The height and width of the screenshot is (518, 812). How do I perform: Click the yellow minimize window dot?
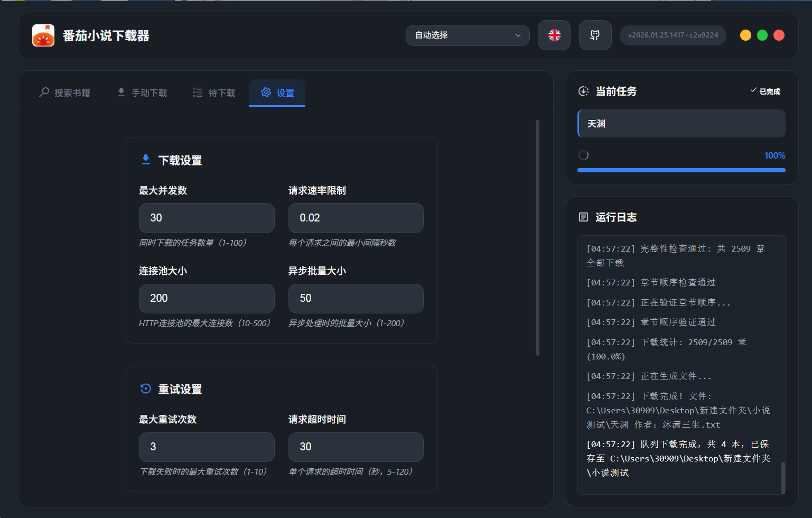click(745, 35)
